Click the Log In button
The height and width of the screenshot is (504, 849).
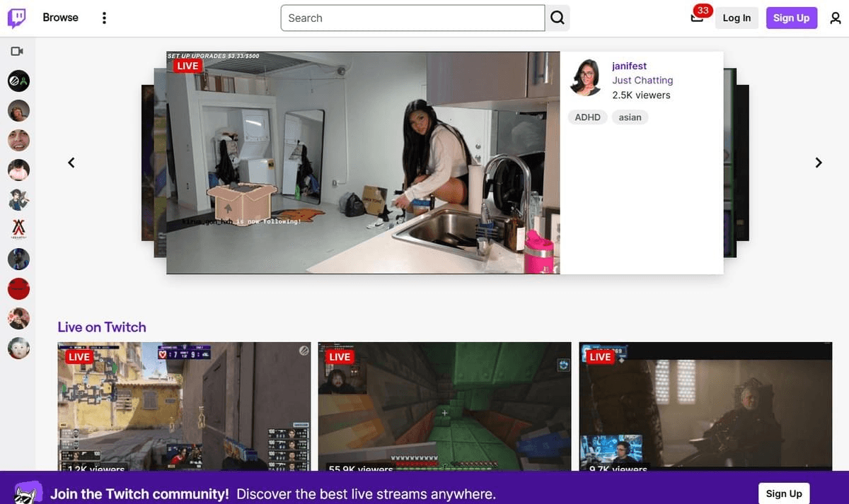tap(737, 18)
